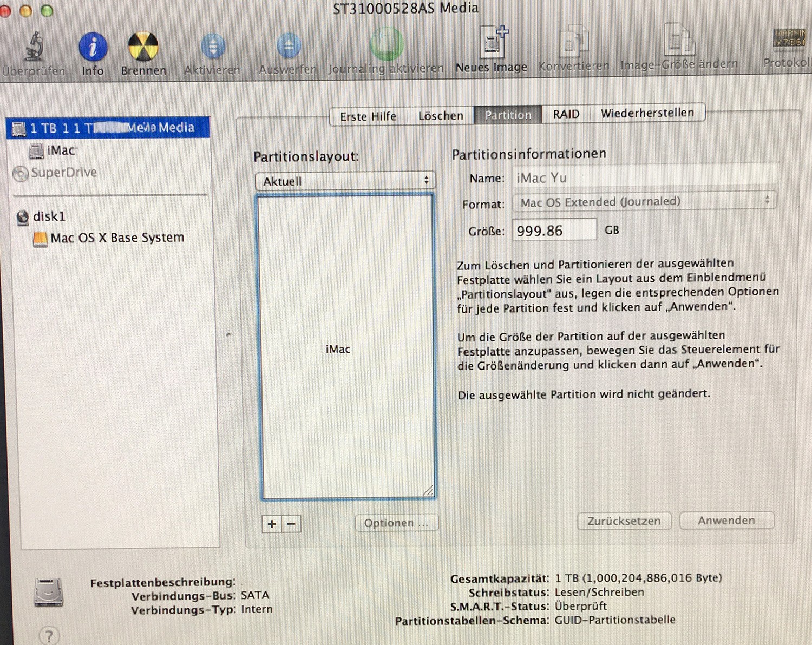This screenshot has width=812, height=645.
Task: Click the Größe size field
Action: pyautogui.click(x=554, y=231)
